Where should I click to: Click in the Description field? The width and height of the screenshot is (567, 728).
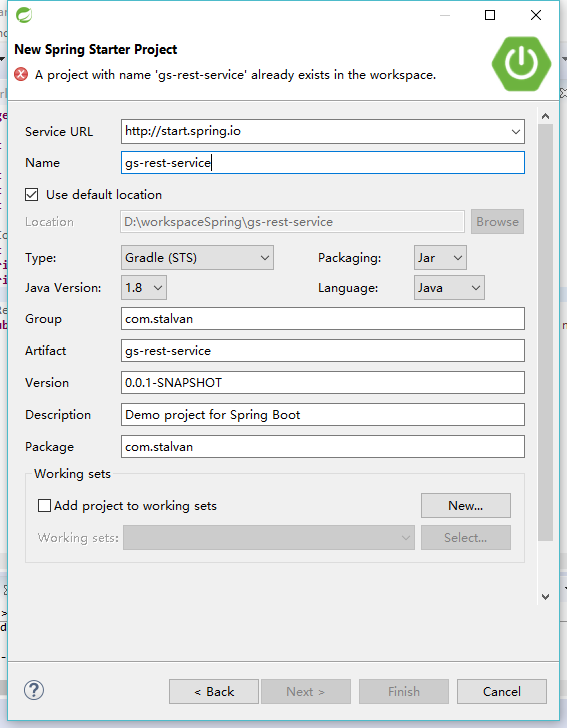323,415
